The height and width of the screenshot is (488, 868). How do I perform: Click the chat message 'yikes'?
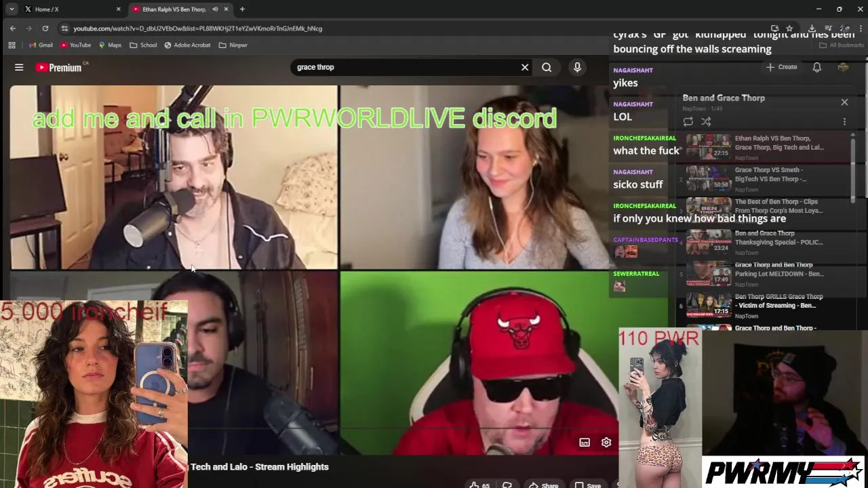point(625,83)
